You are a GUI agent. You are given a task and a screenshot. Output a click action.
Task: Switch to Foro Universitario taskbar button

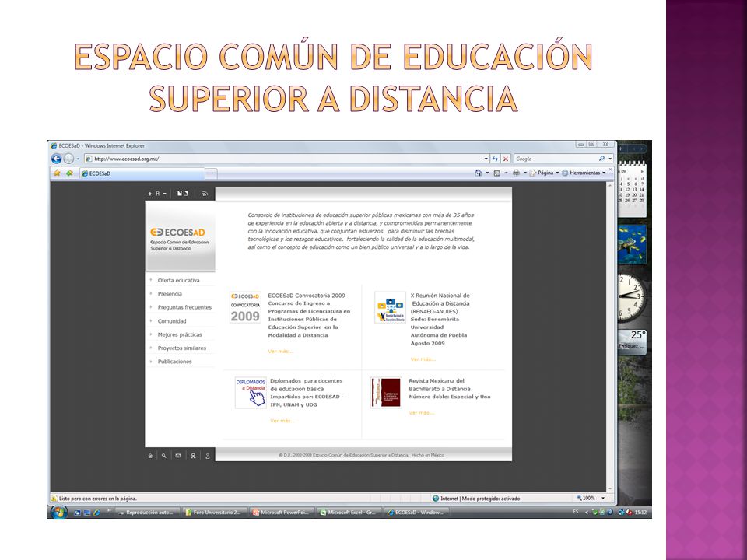pos(216,513)
